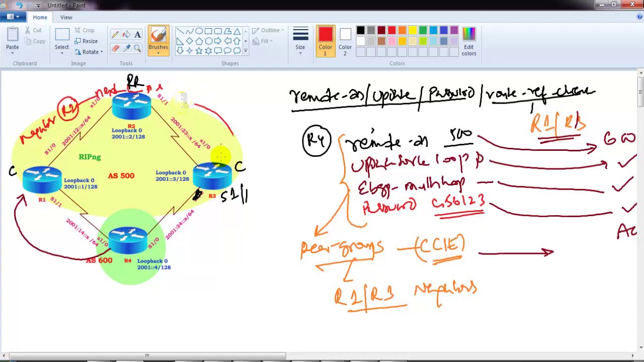
Task: Click the horizontal scrollbar thumb
Action: click(x=147, y=355)
